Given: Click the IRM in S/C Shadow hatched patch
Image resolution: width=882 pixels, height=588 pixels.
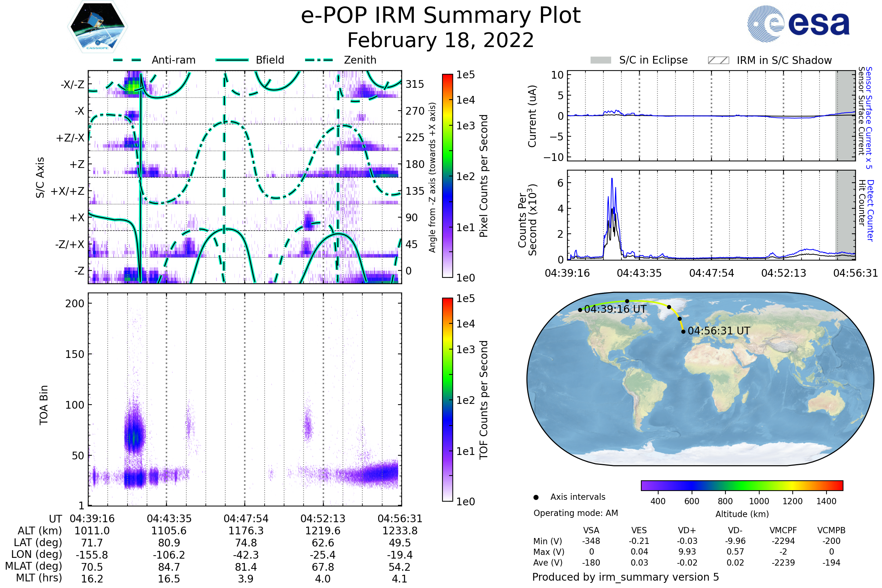Looking at the screenshot, I should pyautogui.click(x=718, y=60).
